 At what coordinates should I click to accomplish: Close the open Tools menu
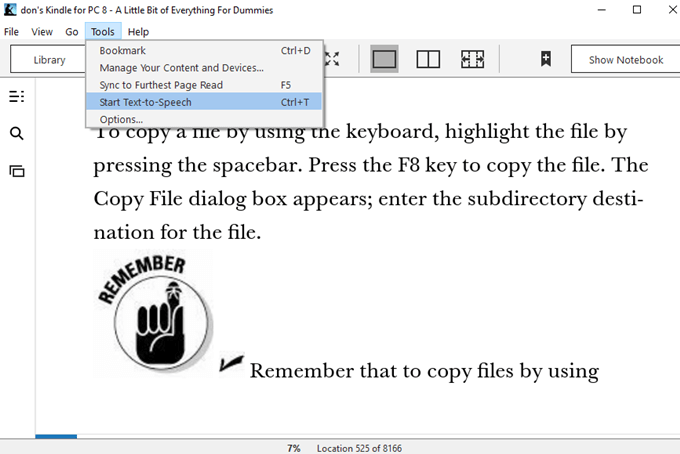[103, 32]
